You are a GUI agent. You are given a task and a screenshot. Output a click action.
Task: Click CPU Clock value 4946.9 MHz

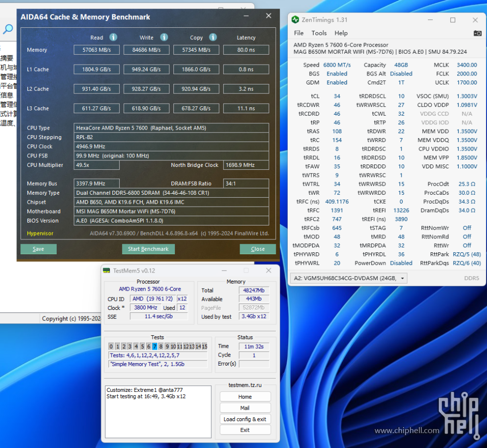(x=171, y=147)
